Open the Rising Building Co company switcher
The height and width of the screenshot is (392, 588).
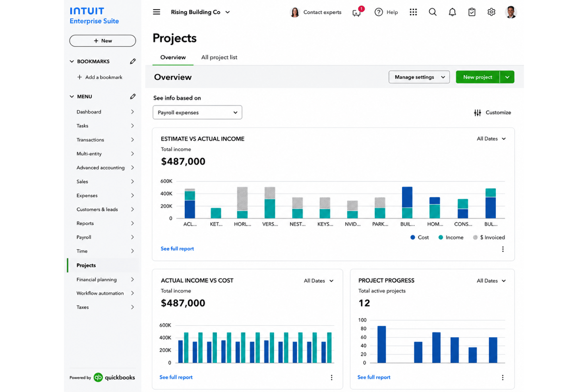click(x=200, y=12)
